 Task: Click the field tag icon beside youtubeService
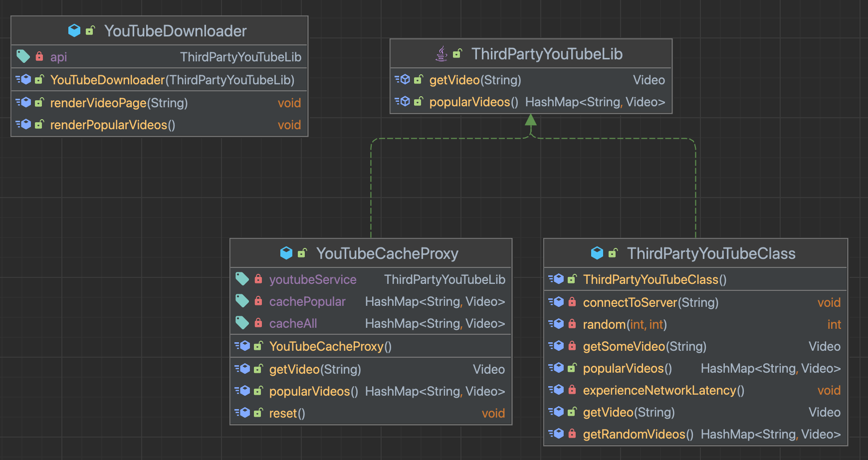click(242, 279)
